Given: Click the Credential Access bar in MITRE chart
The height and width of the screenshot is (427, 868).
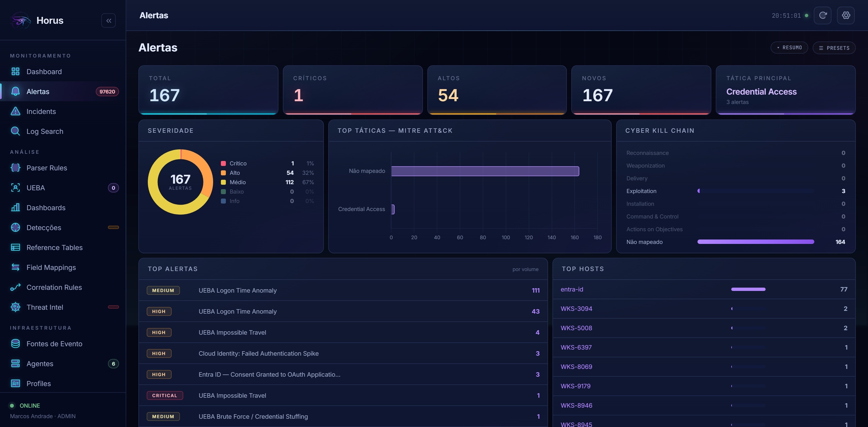Looking at the screenshot, I should point(393,209).
